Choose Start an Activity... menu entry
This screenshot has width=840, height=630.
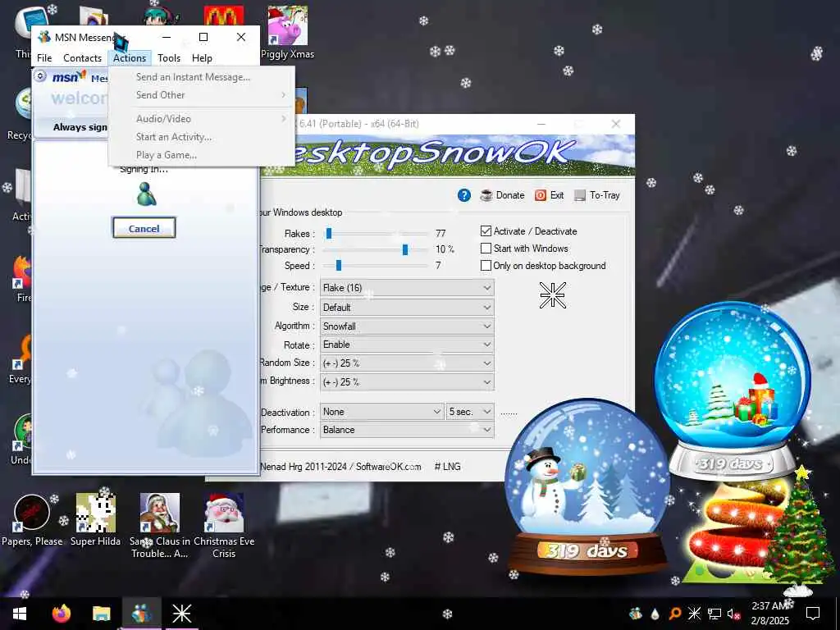202,137
